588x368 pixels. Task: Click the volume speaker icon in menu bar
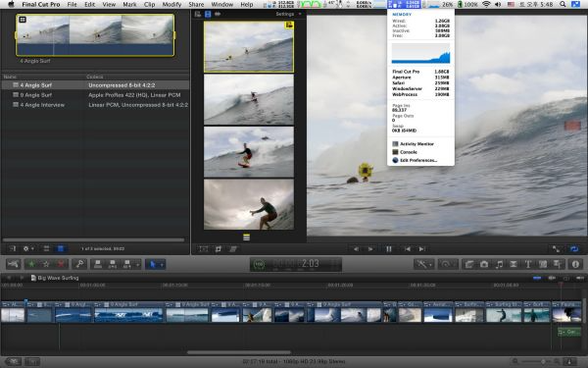(x=498, y=5)
